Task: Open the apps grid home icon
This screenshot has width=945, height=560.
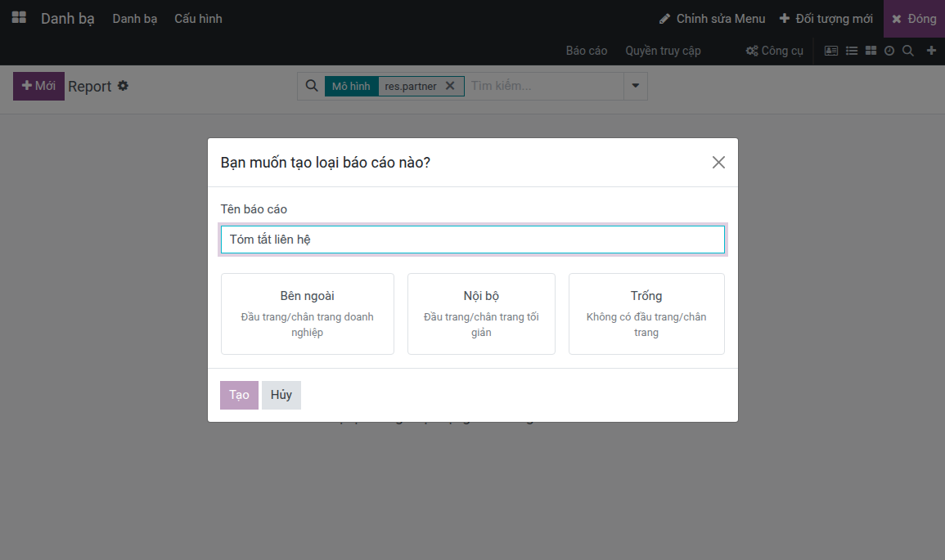Action: (20, 17)
